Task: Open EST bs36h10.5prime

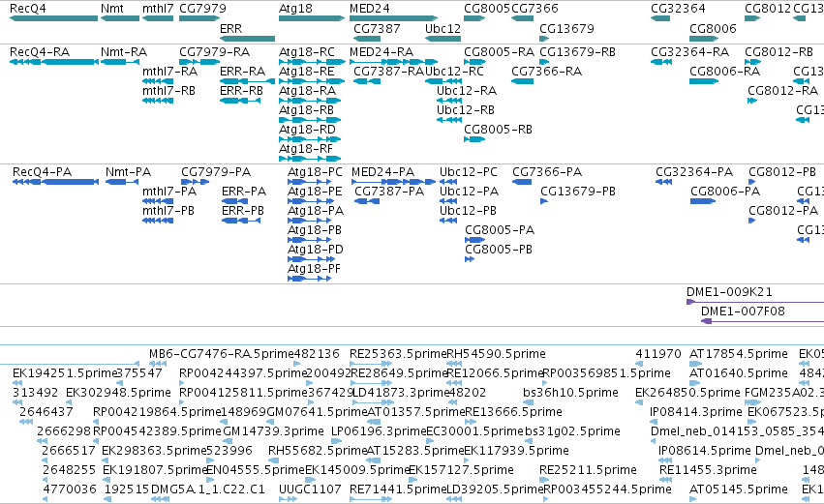Action: [528, 402]
